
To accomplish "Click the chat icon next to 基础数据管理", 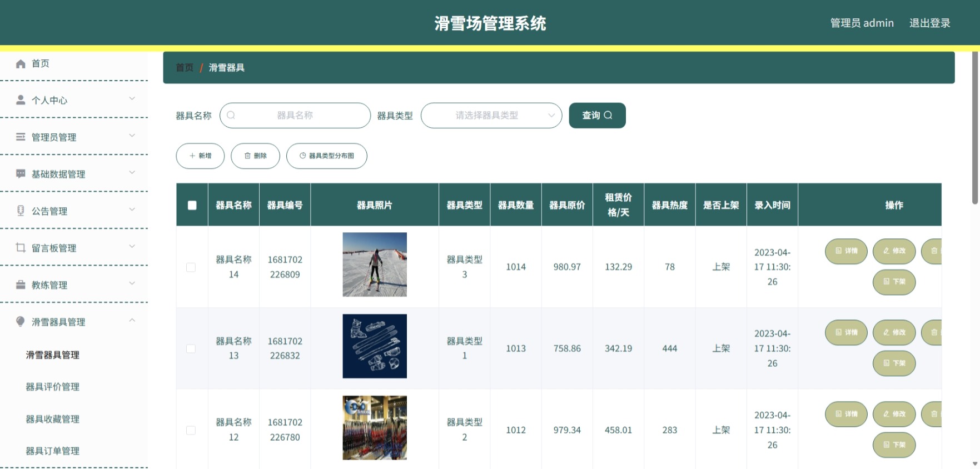I will (21, 174).
